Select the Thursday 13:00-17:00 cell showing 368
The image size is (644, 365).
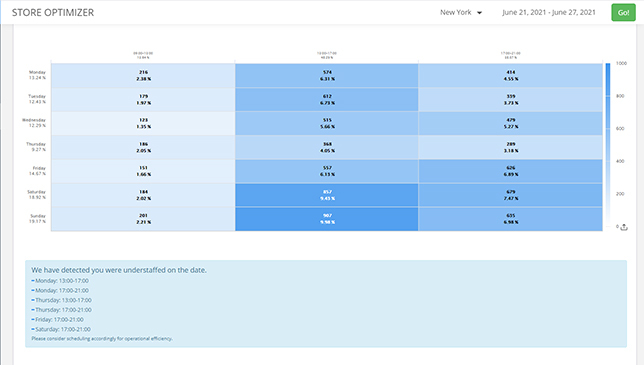pyautogui.click(x=327, y=147)
